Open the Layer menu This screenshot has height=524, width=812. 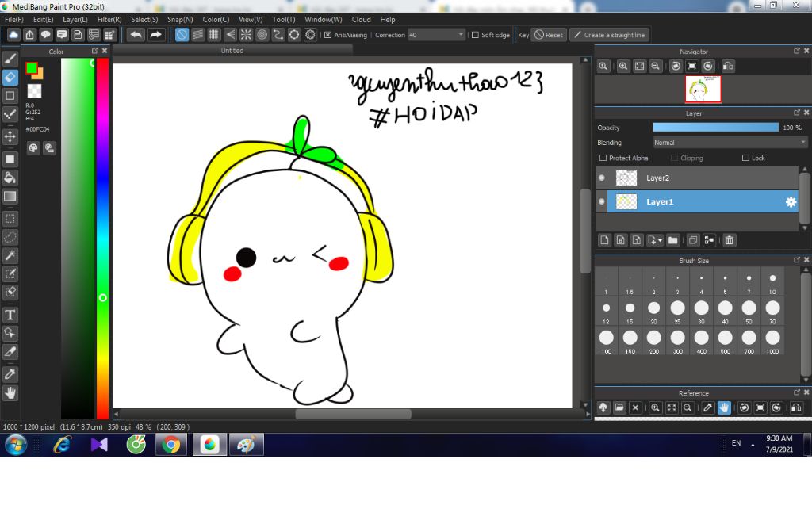[x=75, y=19]
